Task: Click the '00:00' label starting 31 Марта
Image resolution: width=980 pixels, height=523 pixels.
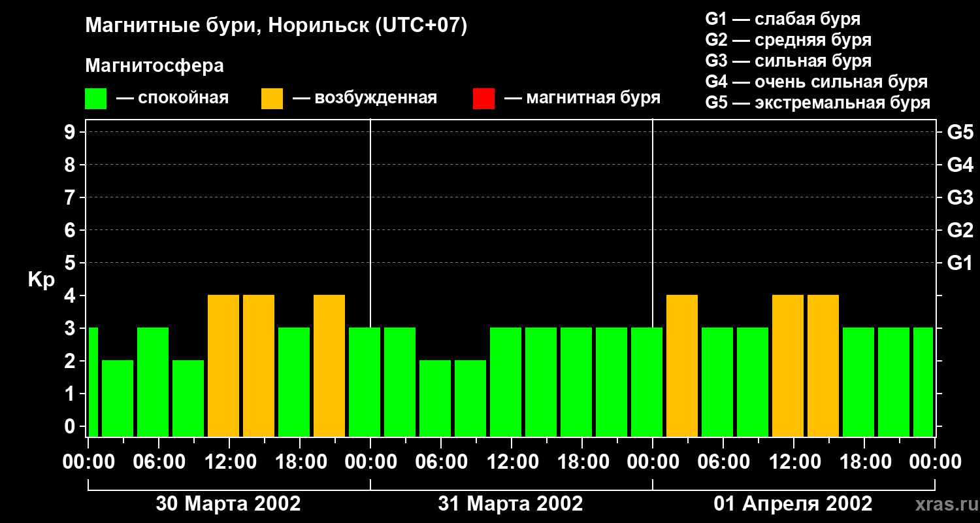Action: [x=370, y=462]
